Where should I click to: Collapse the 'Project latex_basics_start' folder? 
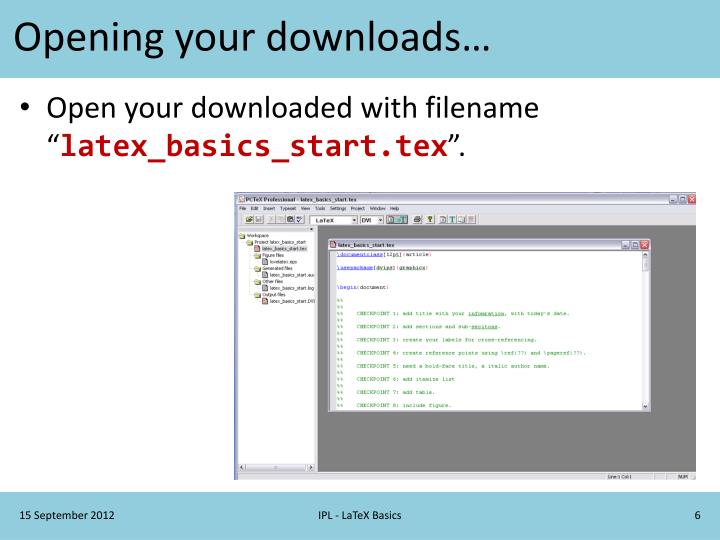249,242
